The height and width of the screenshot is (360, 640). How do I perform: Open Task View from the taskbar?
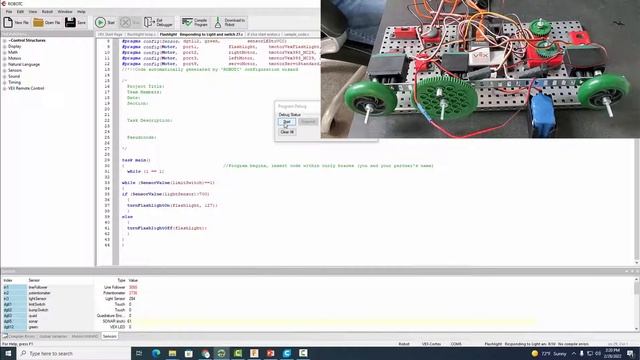click(139, 353)
